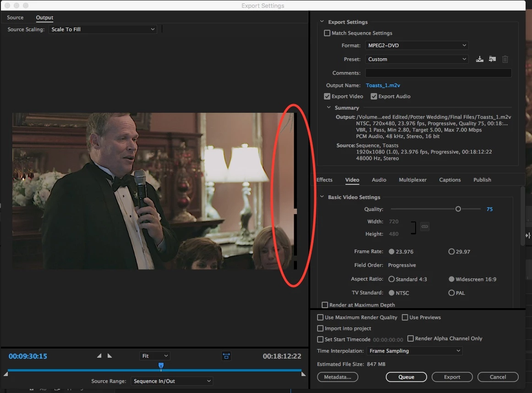Open the Publish tab

(482, 180)
